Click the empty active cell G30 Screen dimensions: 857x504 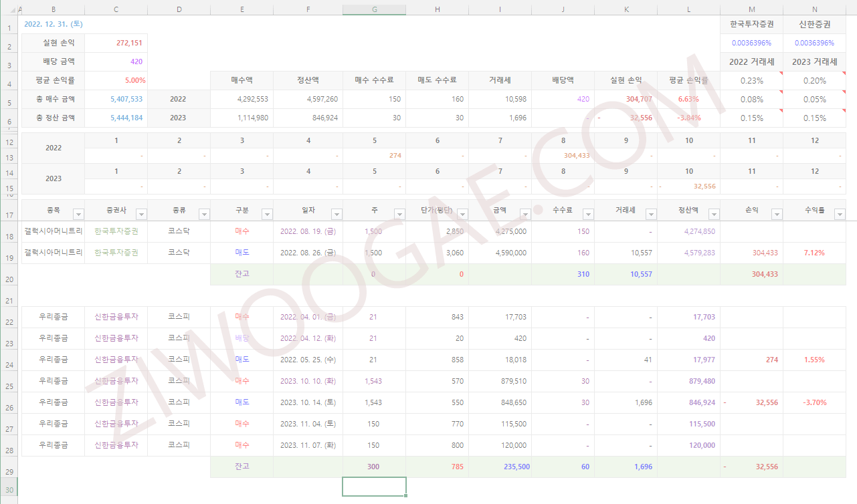(x=374, y=487)
